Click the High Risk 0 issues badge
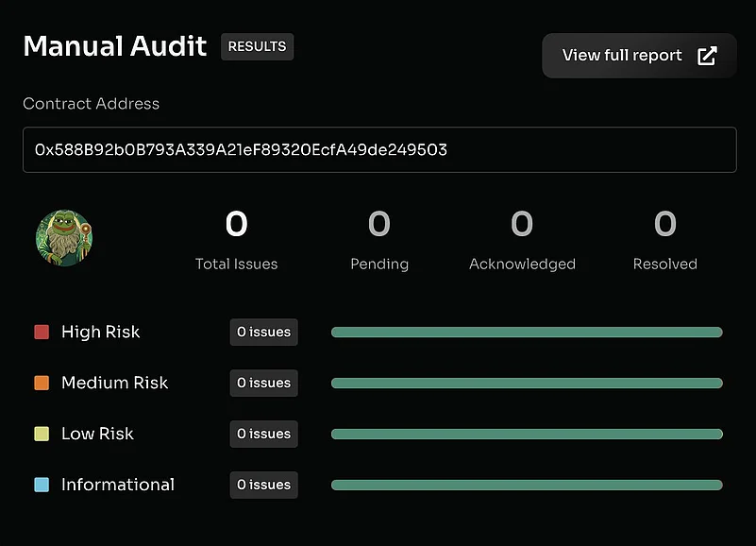The image size is (756, 546). pyautogui.click(x=263, y=332)
